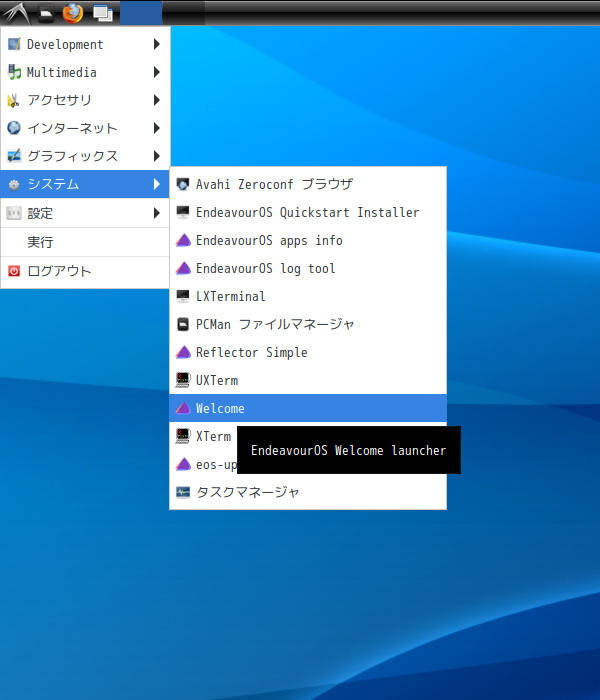Viewport: 600px width, 700px height.
Task: Launch Avahi Zeroconf ブラウザ
Action: pyautogui.click(x=308, y=184)
